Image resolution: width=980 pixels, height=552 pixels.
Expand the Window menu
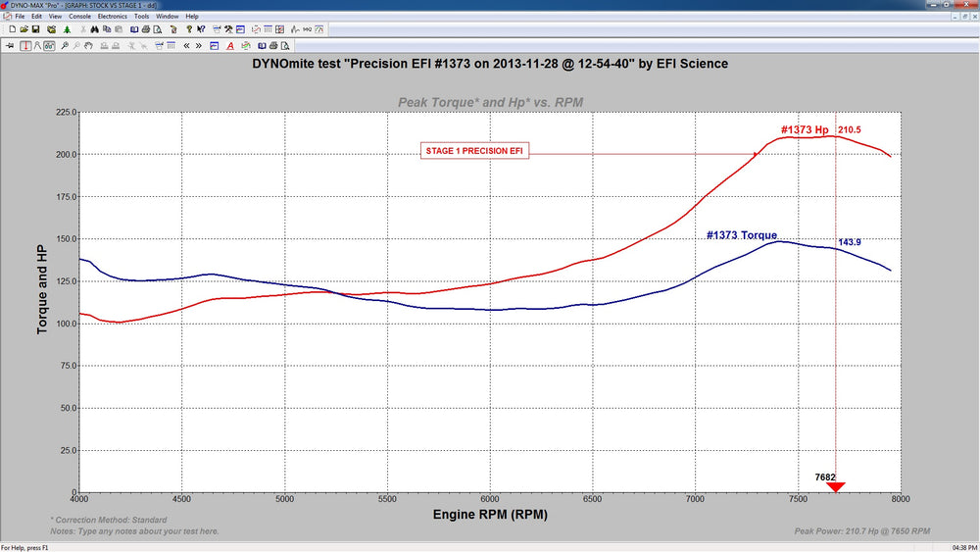click(167, 17)
